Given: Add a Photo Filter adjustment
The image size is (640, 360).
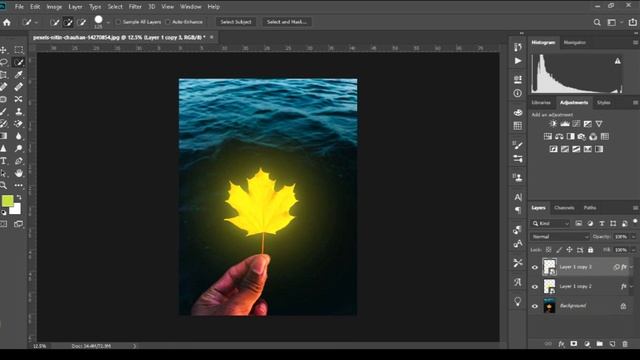Looking at the screenshot, I should 582,137.
